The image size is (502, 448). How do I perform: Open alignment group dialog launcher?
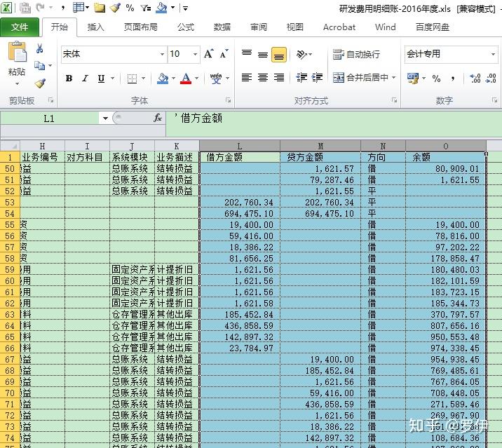[394, 100]
